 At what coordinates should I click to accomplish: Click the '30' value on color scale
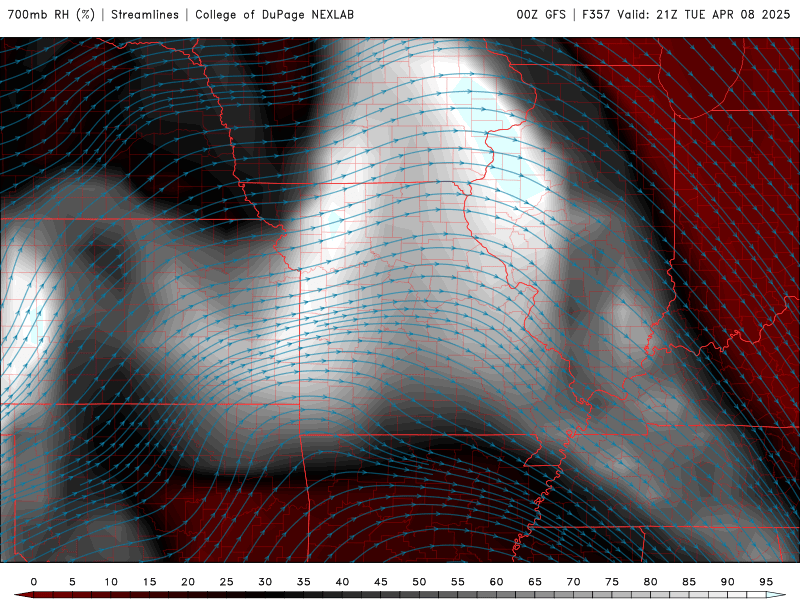click(265, 582)
